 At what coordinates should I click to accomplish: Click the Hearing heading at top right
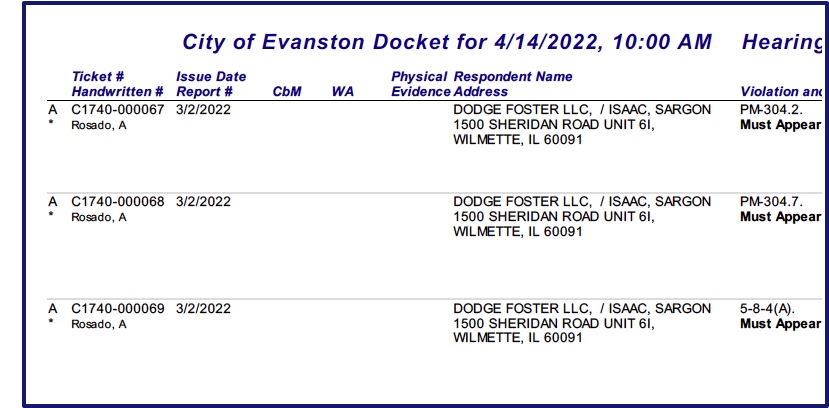(x=783, y=42)
